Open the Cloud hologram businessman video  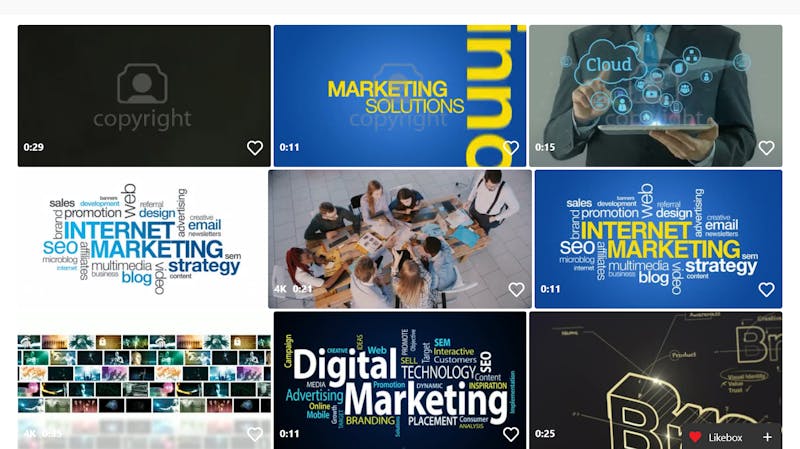pos(656,96)
